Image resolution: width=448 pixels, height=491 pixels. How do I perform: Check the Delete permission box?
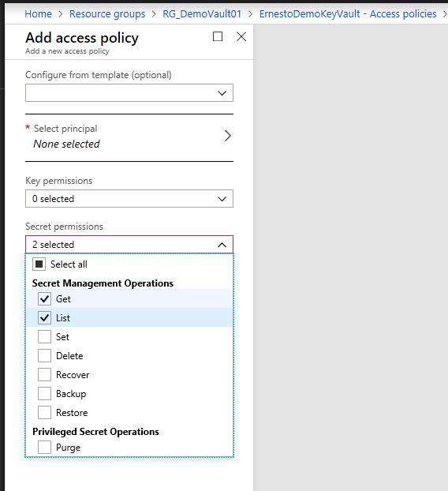pyautogui.click(x=44, y=356)
